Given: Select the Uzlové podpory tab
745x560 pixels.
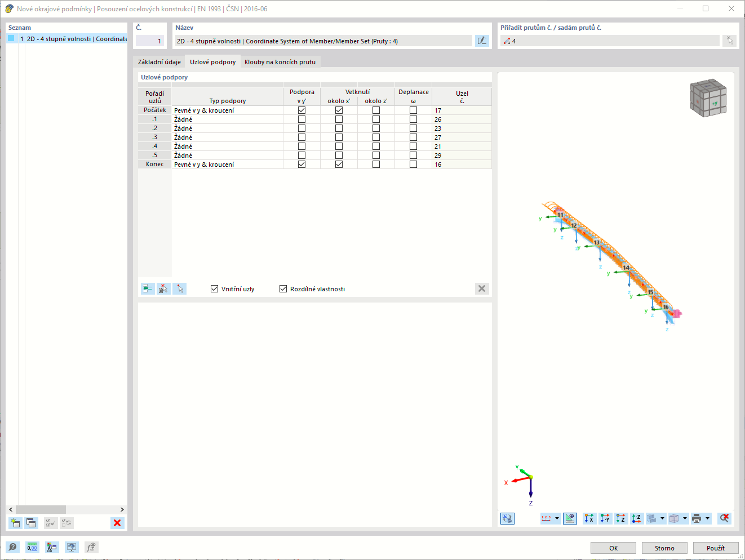Looking at the screenshot, I should (213, 62).
